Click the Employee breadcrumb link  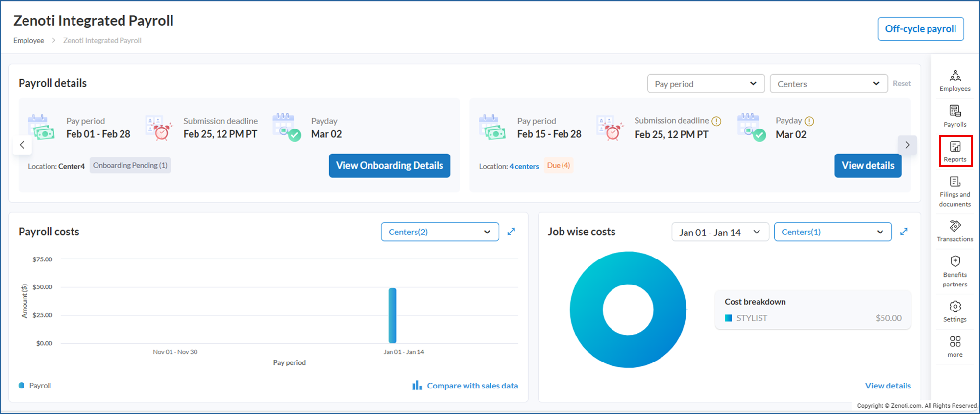[28, 41]
